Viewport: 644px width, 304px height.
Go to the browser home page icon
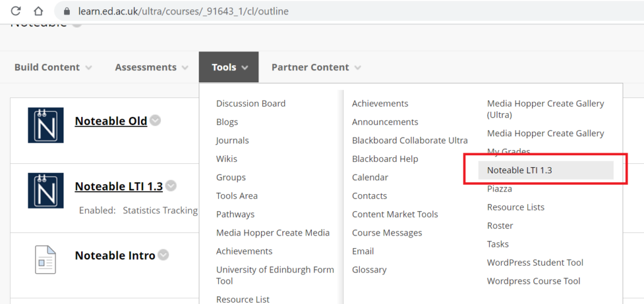[x=38, y=11]
